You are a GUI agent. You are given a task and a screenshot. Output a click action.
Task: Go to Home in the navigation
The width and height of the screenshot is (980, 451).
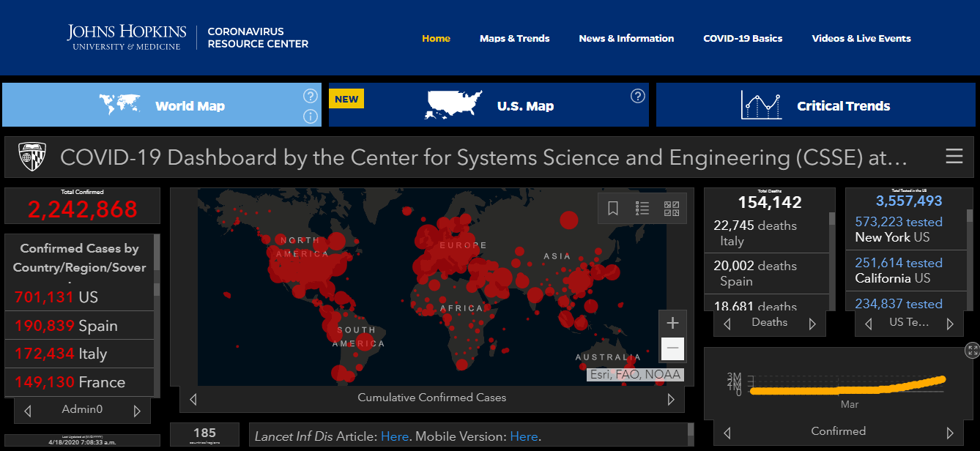click(436, 38)
